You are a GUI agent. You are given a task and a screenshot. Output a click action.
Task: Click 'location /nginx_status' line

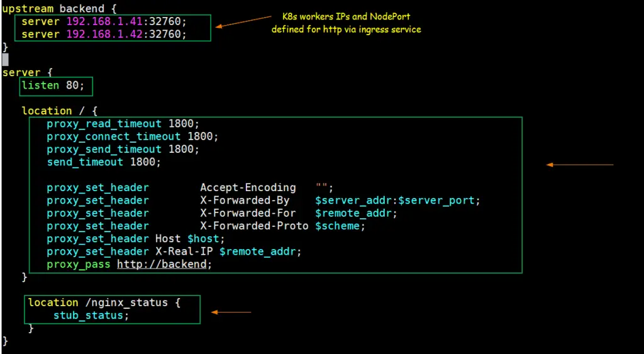click(104, 302)
